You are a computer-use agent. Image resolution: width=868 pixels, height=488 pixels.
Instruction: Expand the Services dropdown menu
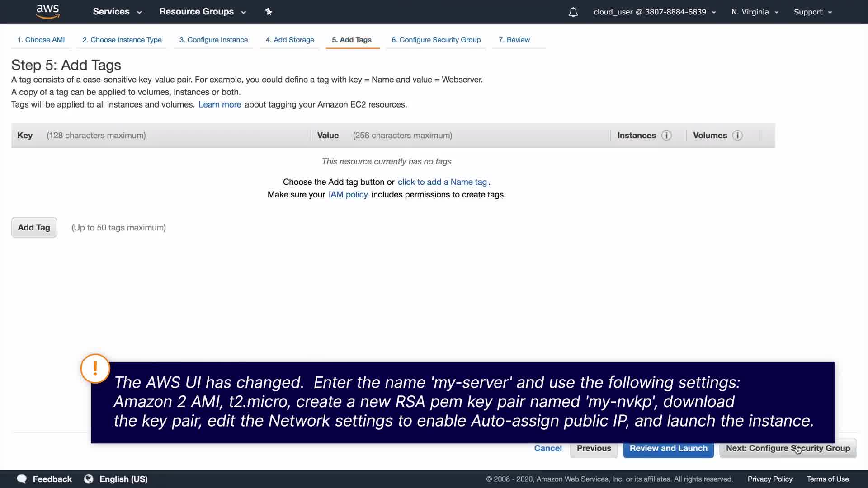point(117,12)
